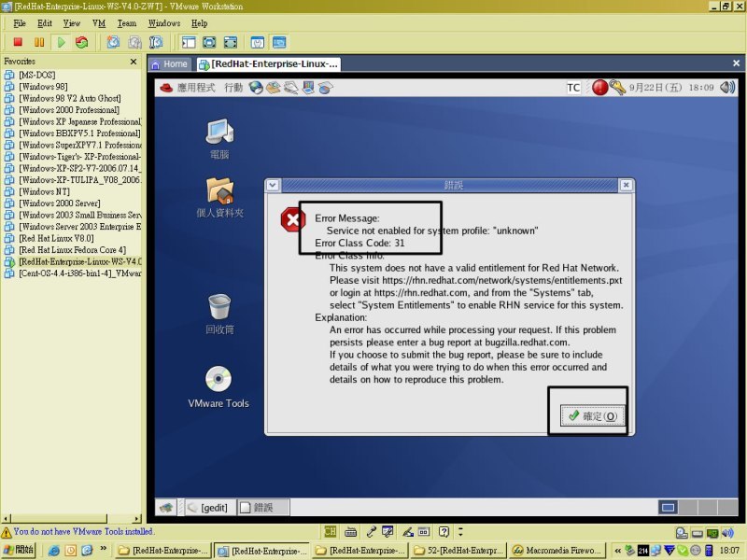
Task: Switch to the Macromedia Fireworks taskbar button
Action: 557,551
